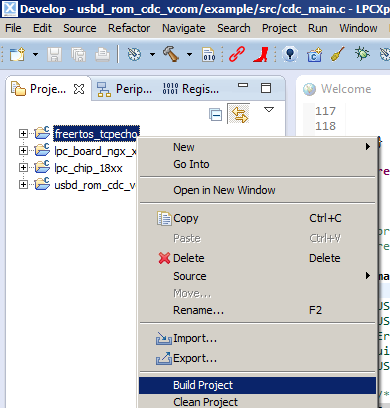Choose Copy from context menu
This screenshot has height=408, width=390.
[257, 218]
